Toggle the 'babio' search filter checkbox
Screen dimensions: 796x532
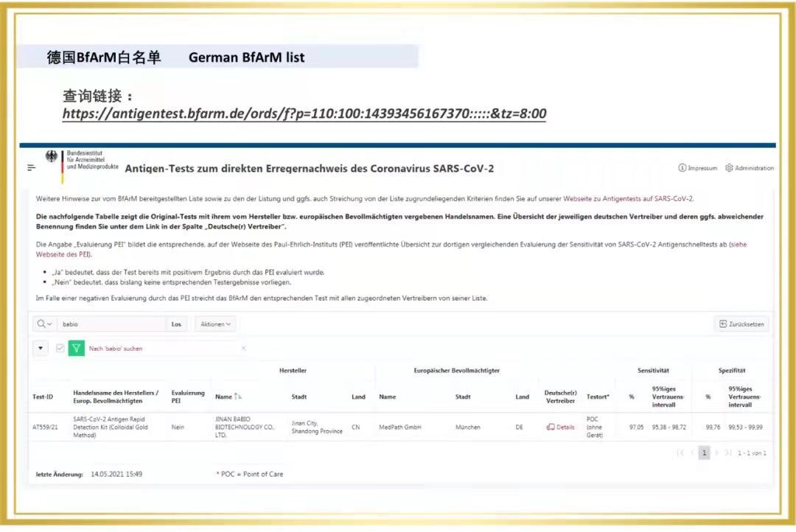click(60, 349)
